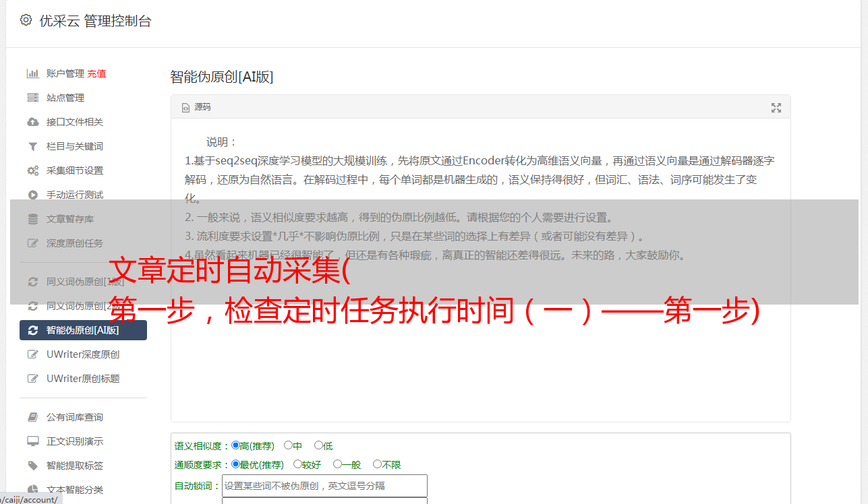Select 一般 for 通顺度要求
The width and height of the screenshot is (868, 504).
(x=337, y=464)
